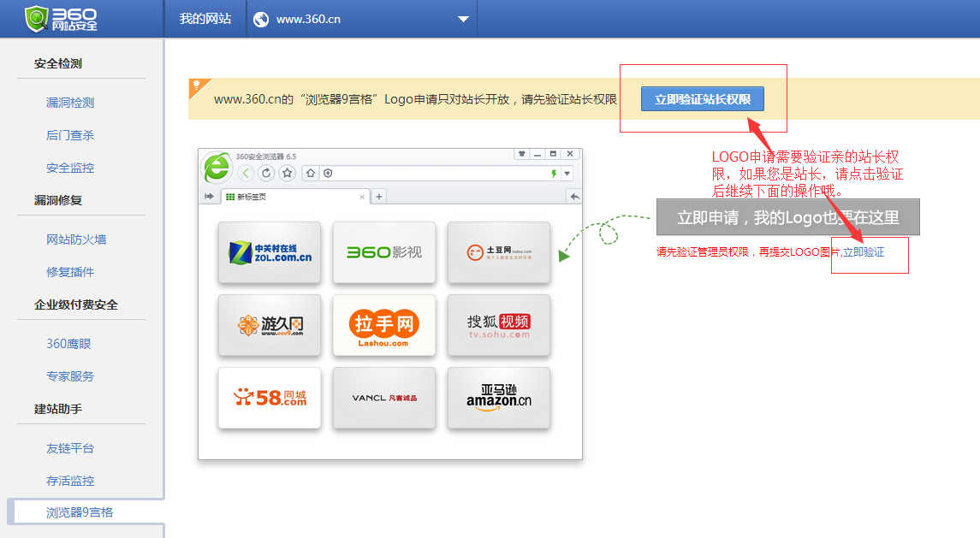The height and width of the screenshot is (538, 980).
Task: Click the 建站助手 section heading
Action: point(58,409)
